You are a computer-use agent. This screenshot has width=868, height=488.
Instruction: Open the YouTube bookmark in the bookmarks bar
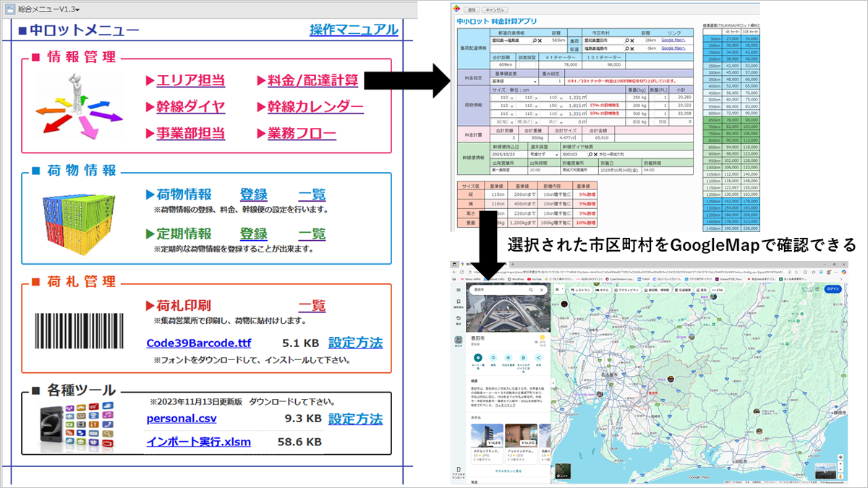pos(535,279)
